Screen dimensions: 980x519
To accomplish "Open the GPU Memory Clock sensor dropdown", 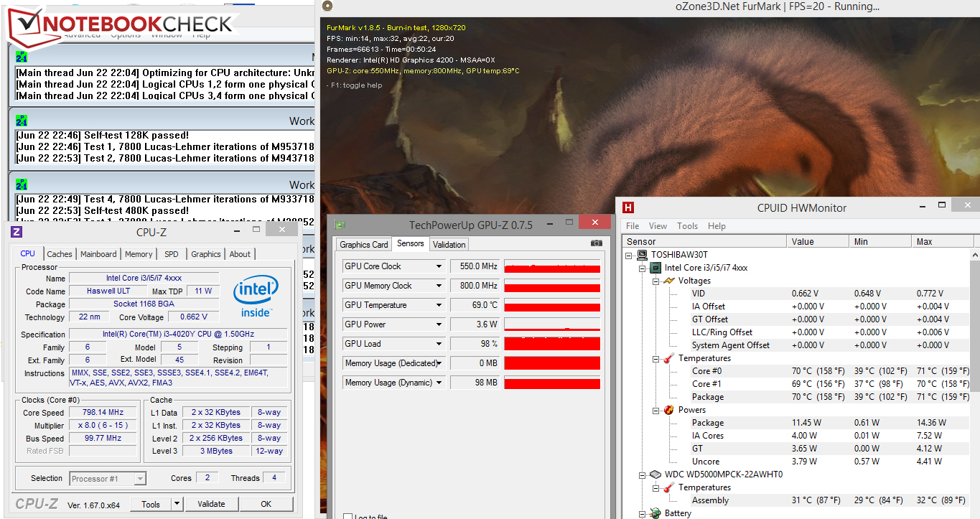I will click(439, 286).
